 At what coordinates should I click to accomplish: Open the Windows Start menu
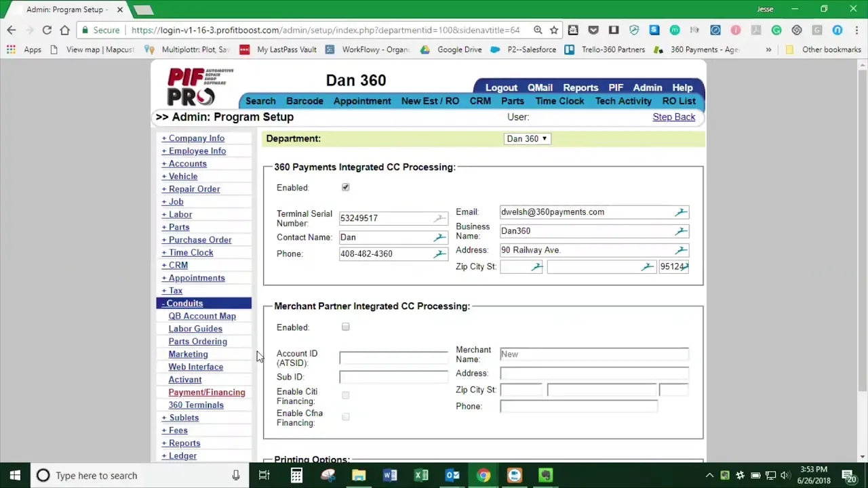click(x=15, y=475)
